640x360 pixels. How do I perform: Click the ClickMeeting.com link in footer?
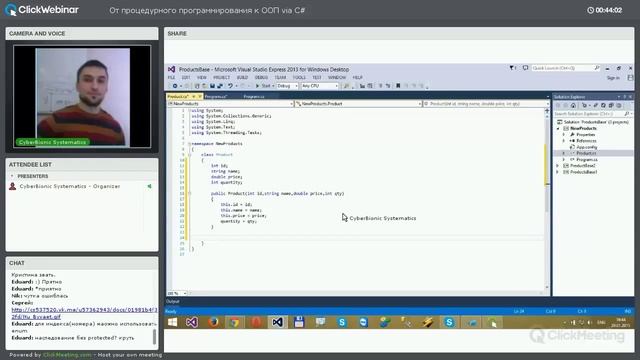(x=67, y=355)
